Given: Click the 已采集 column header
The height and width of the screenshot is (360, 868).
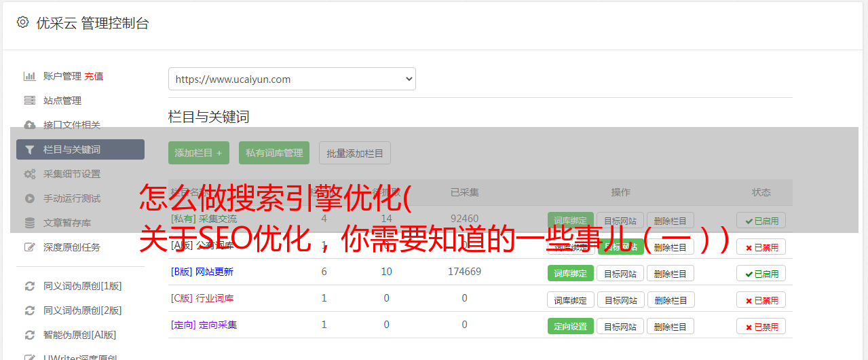Looking at the screenshot, I should [x=465, y=192].
